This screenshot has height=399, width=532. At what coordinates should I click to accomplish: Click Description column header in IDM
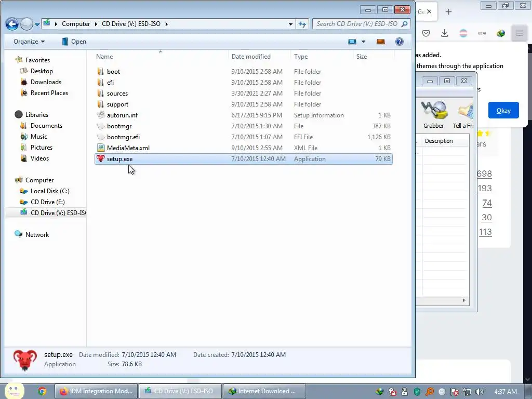point(438,141)
